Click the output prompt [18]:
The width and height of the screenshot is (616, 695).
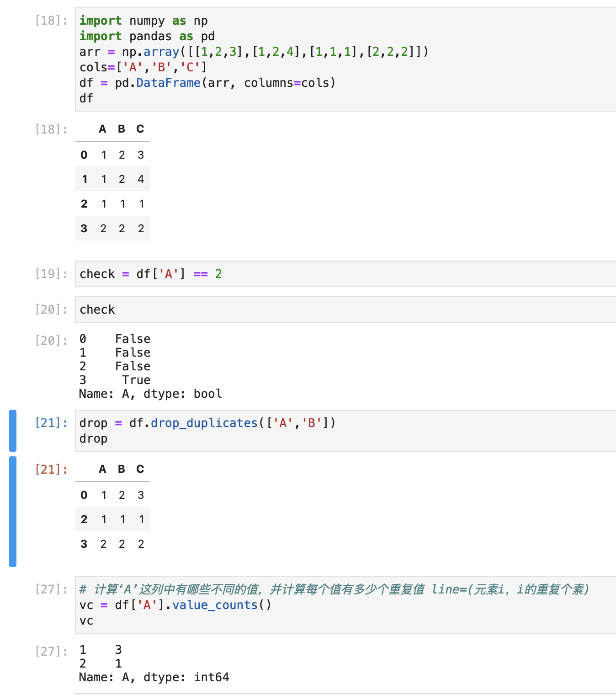pos(51,129)
